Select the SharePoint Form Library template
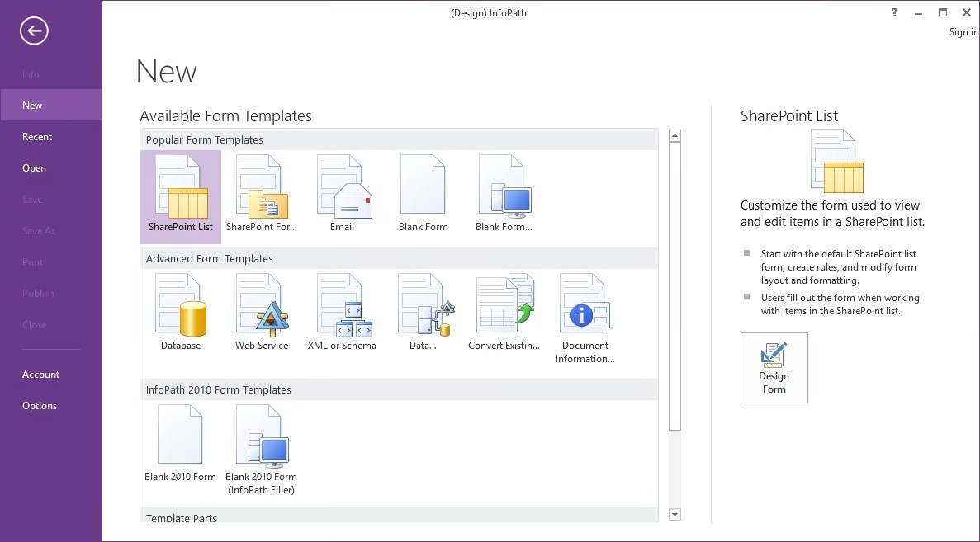 pyautogui.click(x=261, y=196)
